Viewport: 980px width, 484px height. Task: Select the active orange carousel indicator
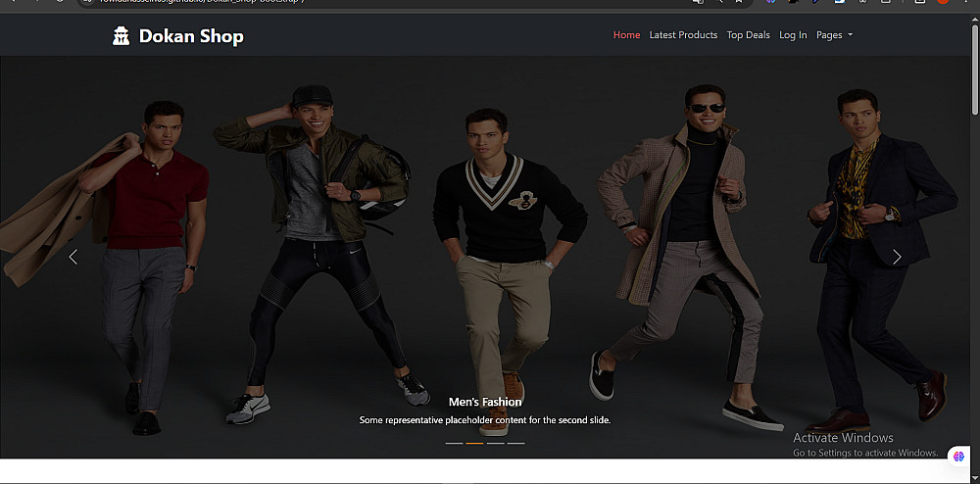click(x=474, y=443)
